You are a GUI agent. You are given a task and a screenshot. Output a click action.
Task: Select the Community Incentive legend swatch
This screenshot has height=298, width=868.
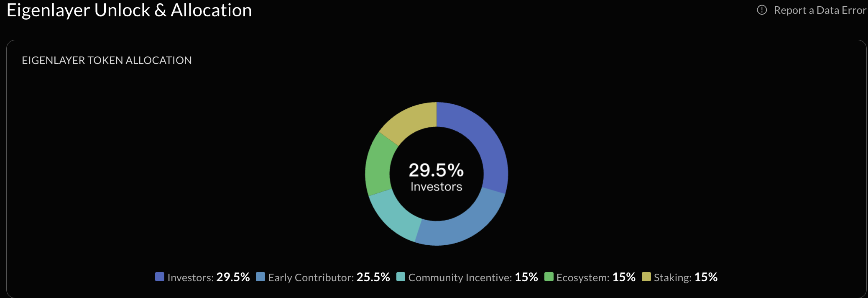(401, 277)
